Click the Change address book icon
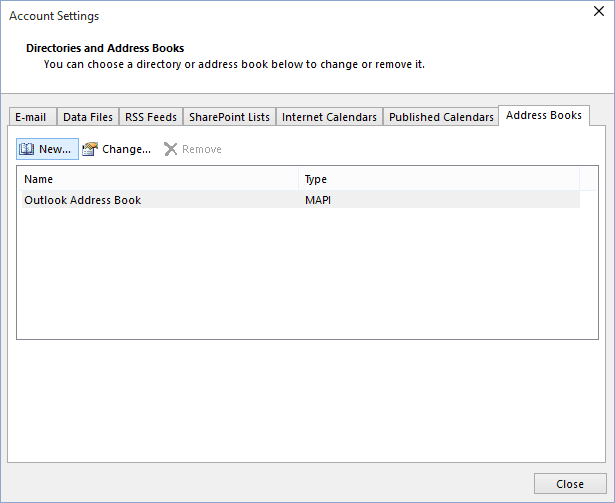This screenshot has width=615, height=503. [x=91, y=149]
